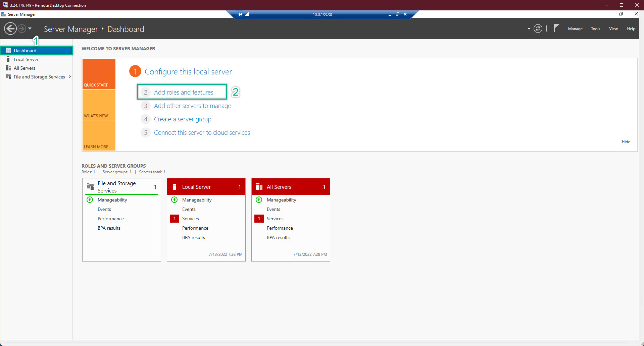Click the Dashboard sidebar icon
Image resolution: width=644 pixels, height=346 pixels.
[x=8, y=50]
